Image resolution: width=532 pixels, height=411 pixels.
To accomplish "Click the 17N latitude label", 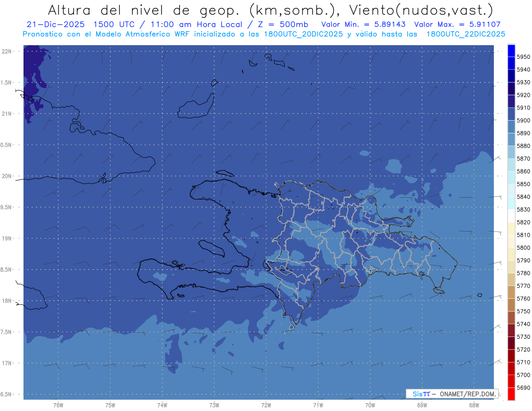I will point(7,363).
